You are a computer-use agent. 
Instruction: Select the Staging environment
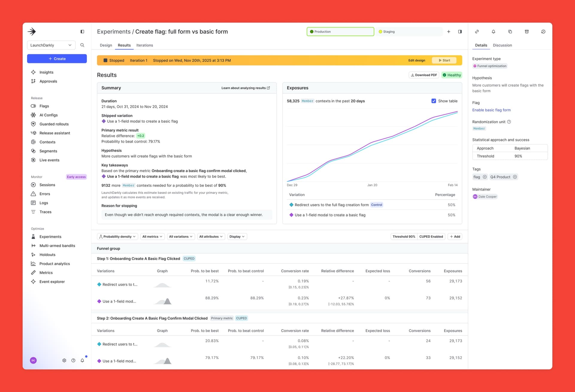[409, 31]
